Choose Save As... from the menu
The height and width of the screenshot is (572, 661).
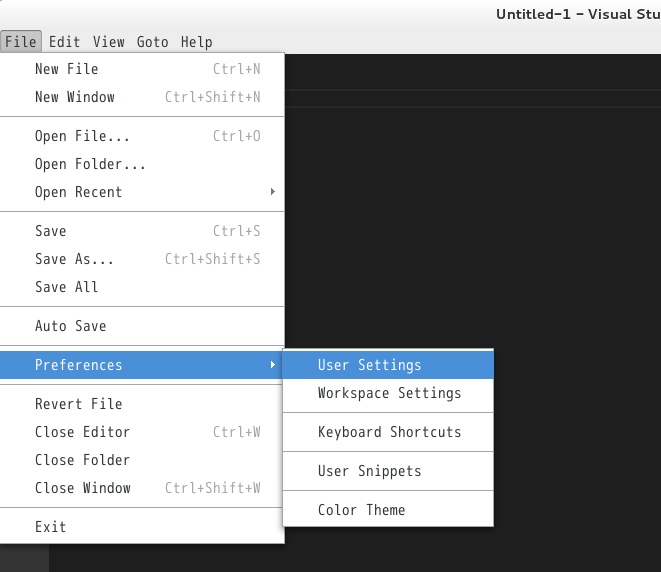point(74,259)
